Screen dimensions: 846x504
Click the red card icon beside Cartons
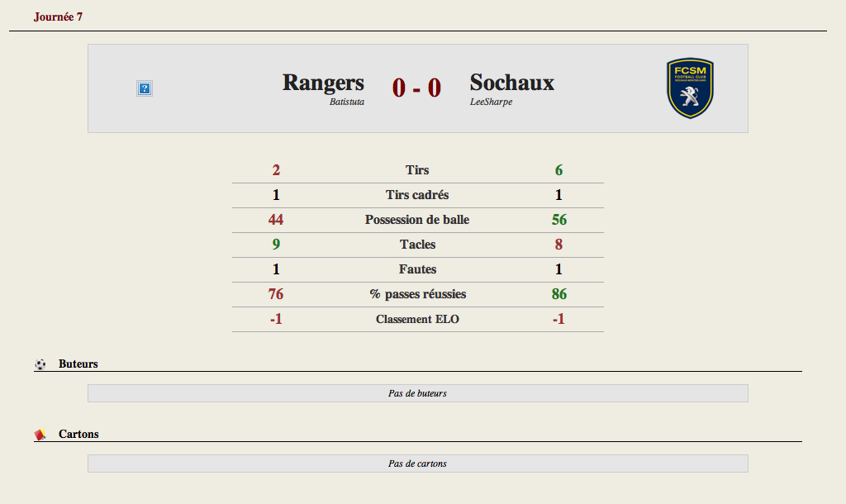[40, 435]
